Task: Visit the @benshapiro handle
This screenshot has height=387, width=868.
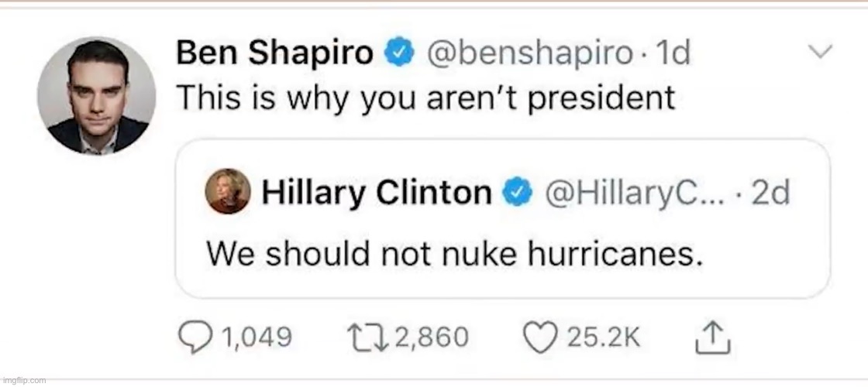Action: tap(530, 53)
